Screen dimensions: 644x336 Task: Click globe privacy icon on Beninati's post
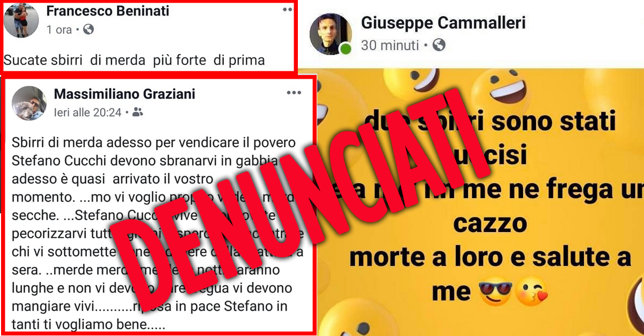point(89,30)
